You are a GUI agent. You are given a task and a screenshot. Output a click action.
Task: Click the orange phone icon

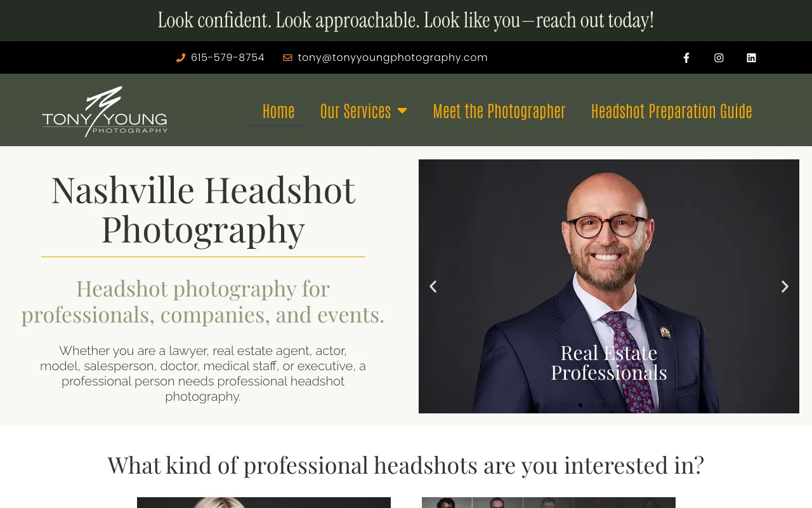(181, 58)
